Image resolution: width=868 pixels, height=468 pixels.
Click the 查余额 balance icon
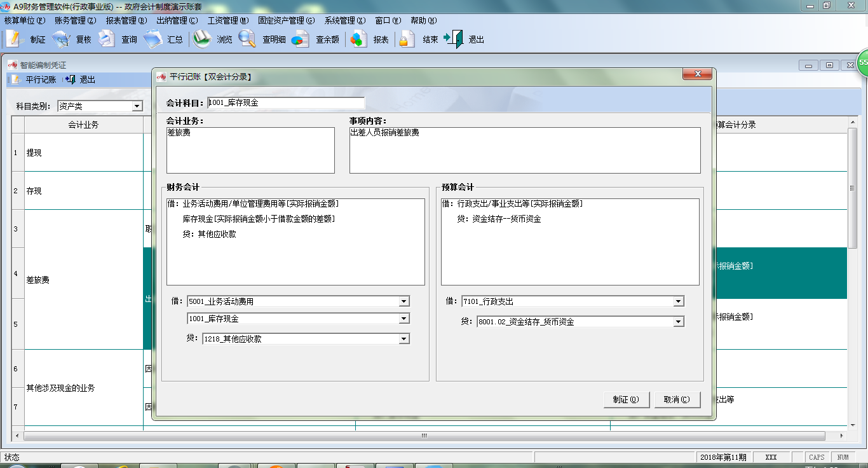300,39
